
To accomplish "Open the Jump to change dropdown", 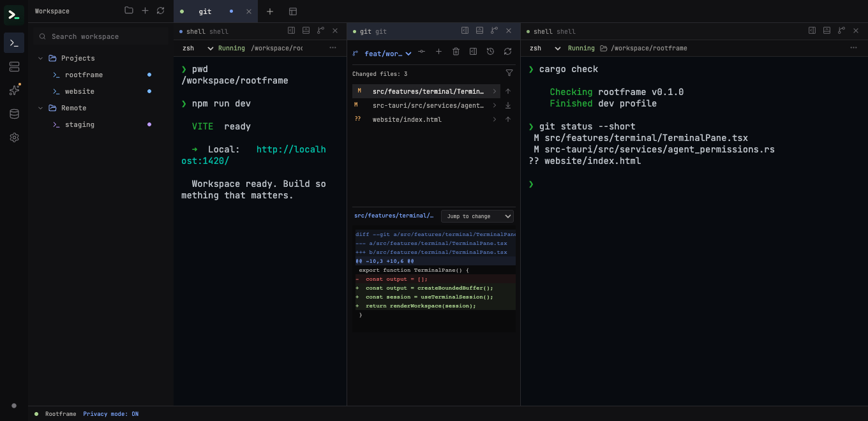I will [477, 216].
